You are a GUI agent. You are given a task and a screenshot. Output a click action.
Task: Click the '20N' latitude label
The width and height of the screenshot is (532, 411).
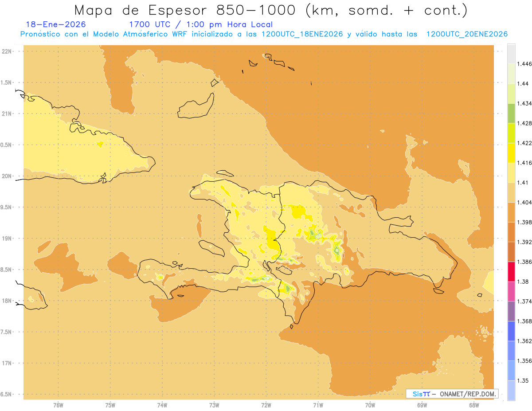coord(7,176)
